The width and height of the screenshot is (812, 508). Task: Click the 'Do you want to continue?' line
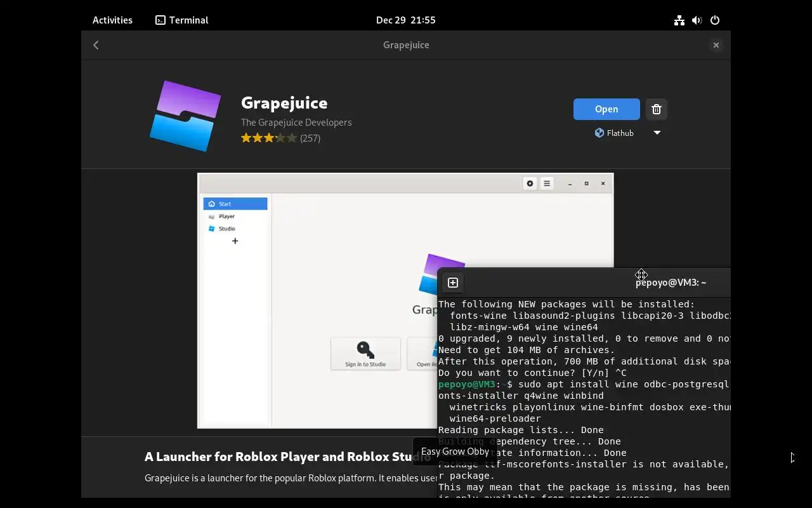tap(532, 373)
